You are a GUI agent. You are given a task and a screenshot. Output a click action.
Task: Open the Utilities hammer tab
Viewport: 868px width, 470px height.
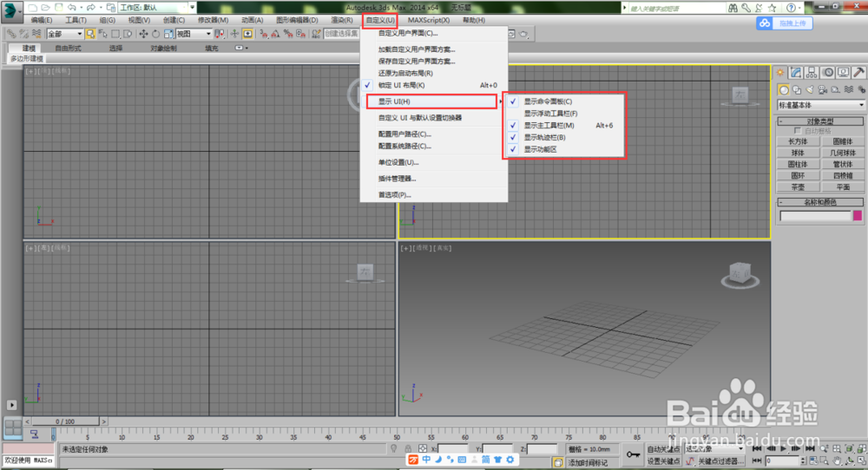(x=858, y=73)
